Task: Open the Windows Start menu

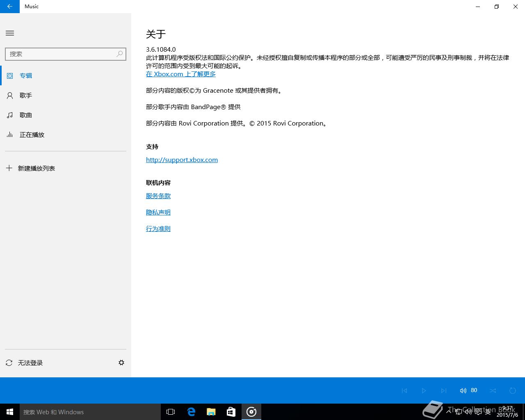Action: pos(10,412)
